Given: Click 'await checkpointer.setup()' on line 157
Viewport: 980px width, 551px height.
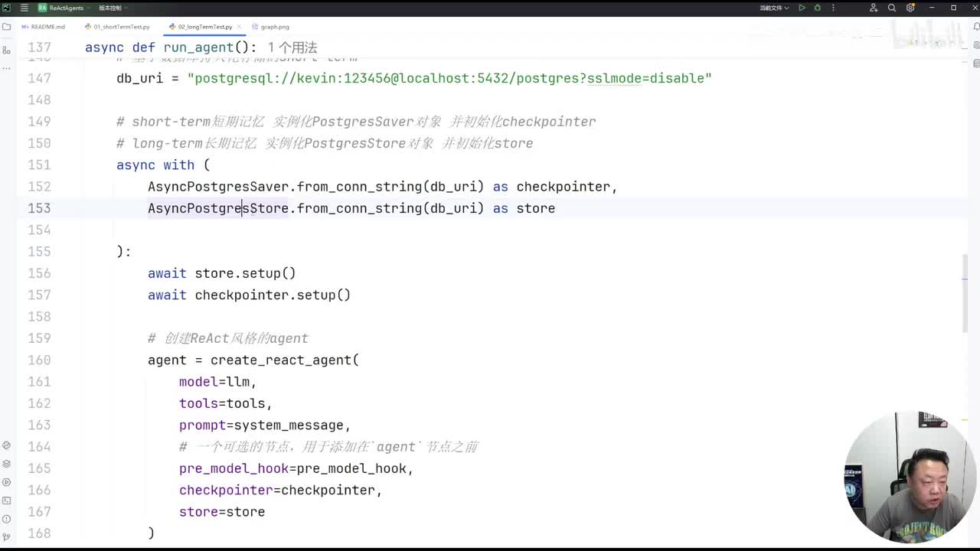Looking at the screenshot, I should pyautogui.click(x=250, y=295).
